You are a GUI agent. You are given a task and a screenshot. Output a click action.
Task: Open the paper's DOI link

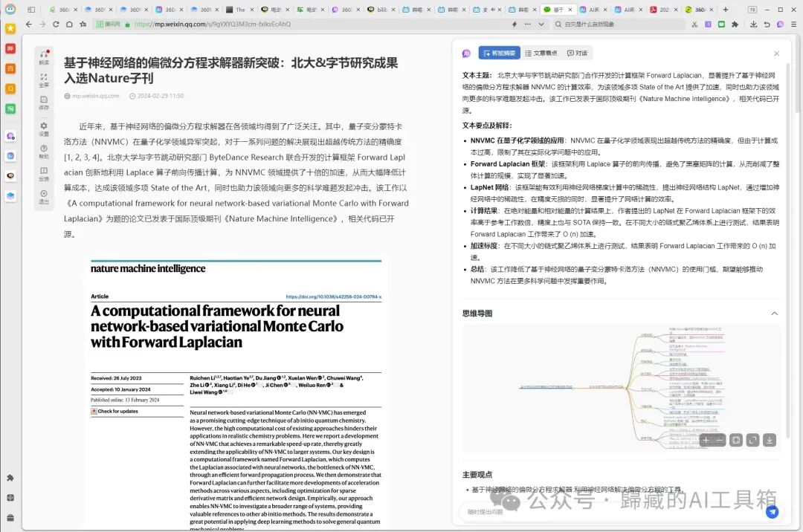(x=333, y=296)
